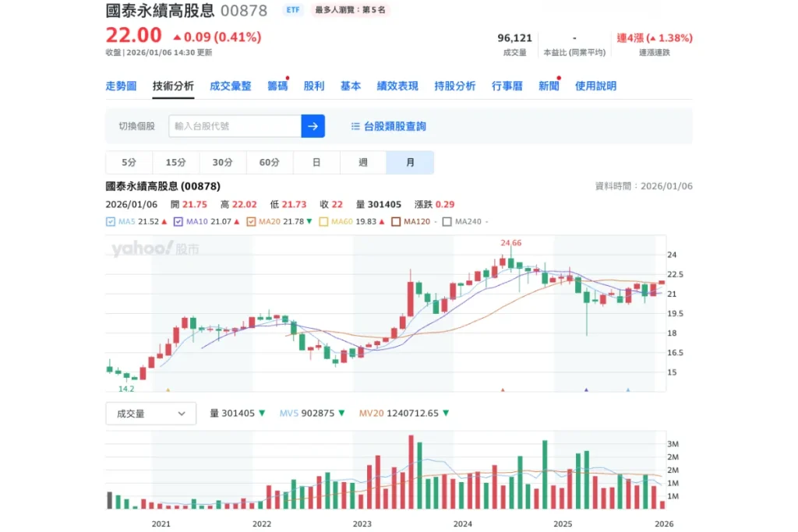
Task: Select the 5分 chart interval
Action: 129,162
